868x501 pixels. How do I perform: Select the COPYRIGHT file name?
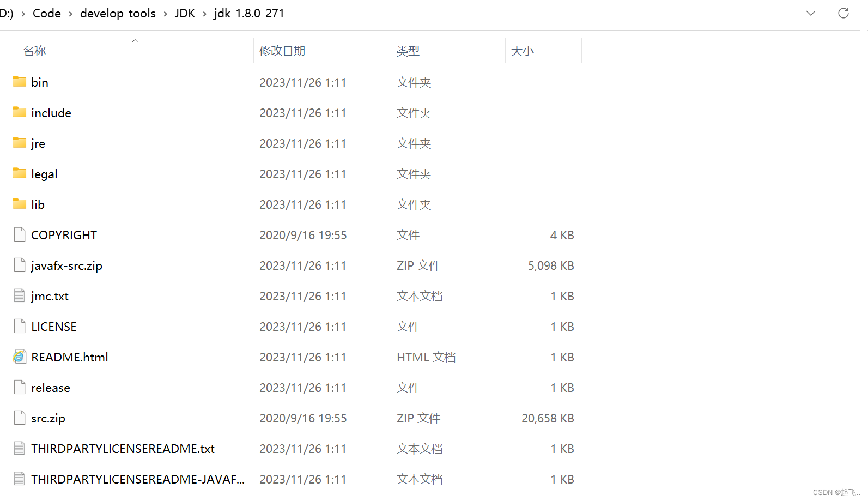pos(64,235)
